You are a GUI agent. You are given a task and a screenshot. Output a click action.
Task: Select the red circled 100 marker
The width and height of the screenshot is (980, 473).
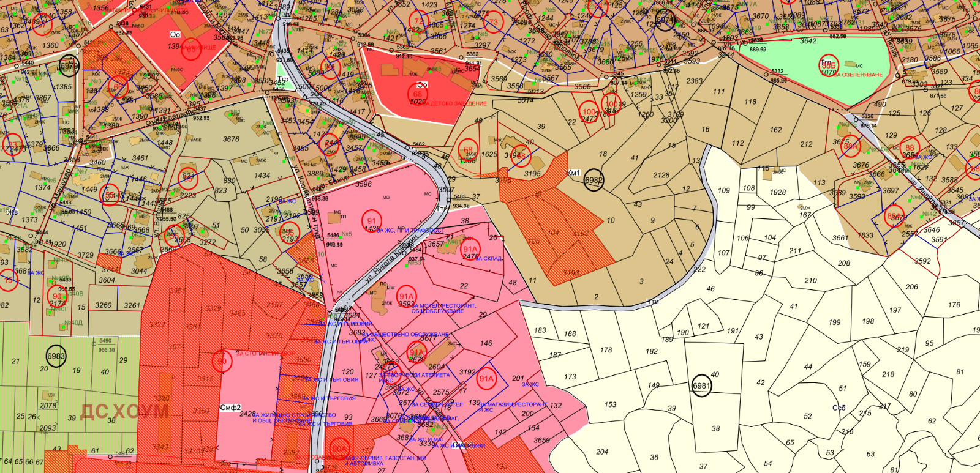(589, 112)
